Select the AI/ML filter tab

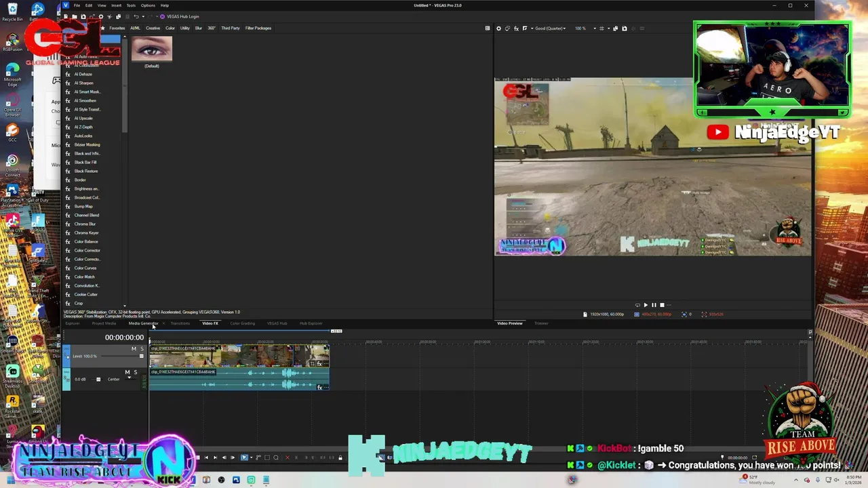click(x=135, y=28)
